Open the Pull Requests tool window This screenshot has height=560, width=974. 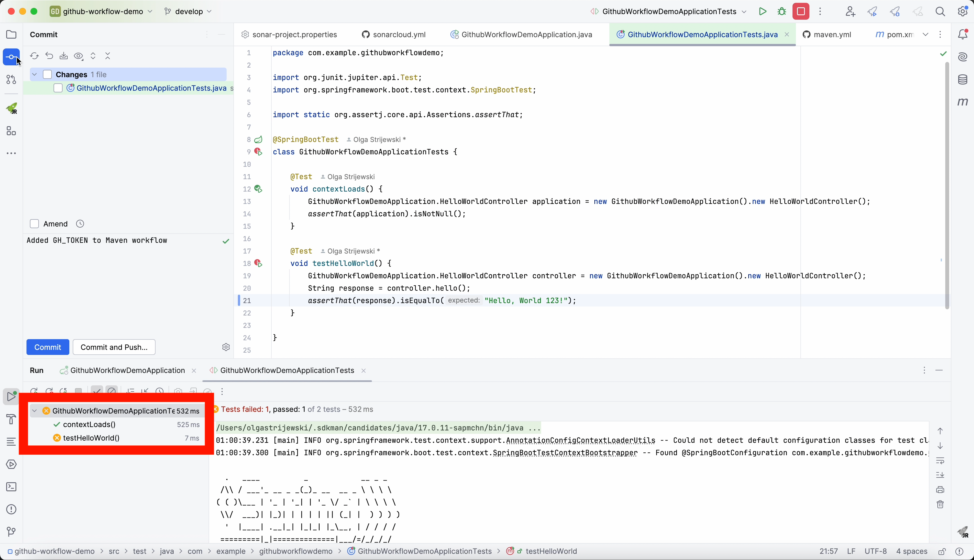[11, 80]
